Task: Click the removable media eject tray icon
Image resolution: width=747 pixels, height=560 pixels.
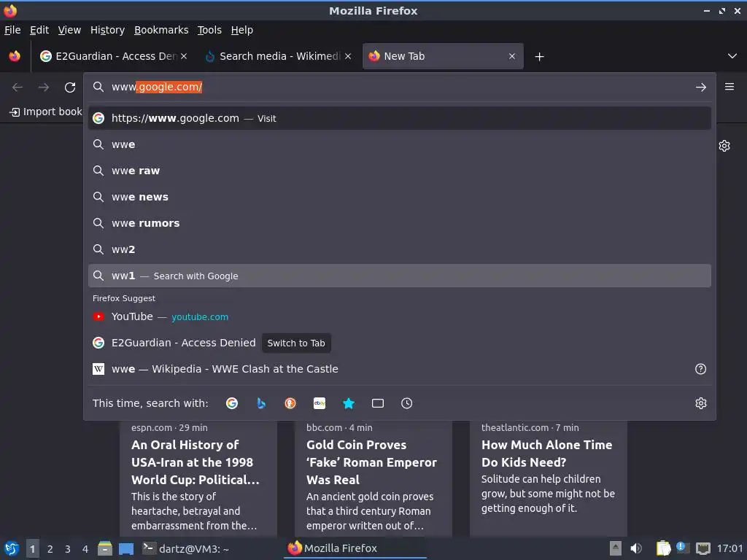Action: click(x=616, y=548)
